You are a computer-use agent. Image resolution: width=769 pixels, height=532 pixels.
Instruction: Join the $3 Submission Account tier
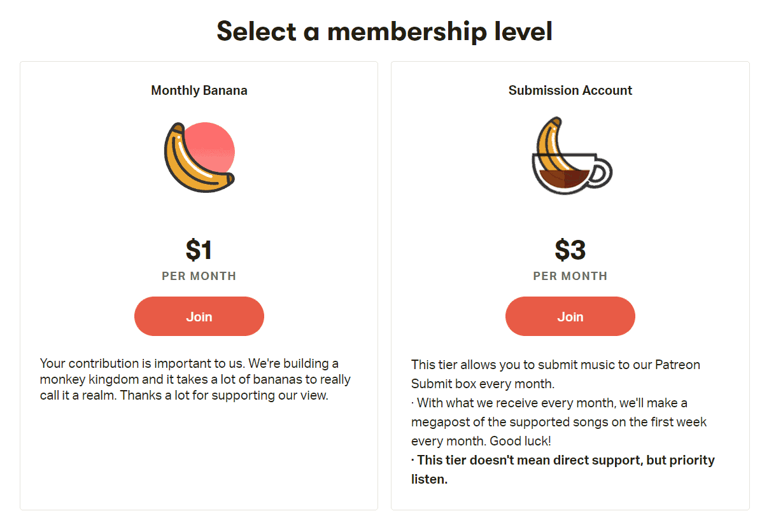click(x=570, y=316)
